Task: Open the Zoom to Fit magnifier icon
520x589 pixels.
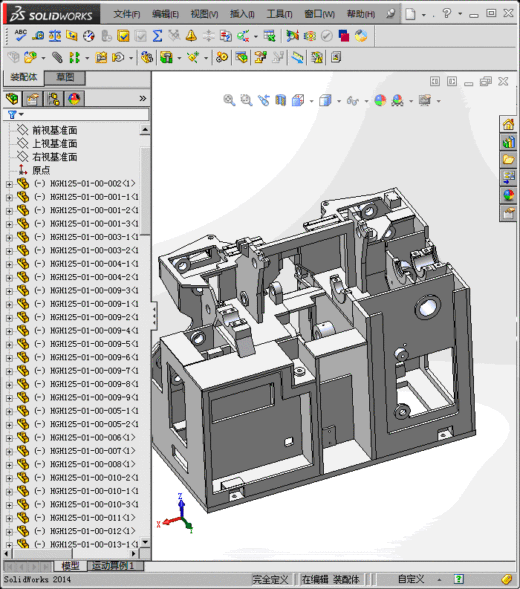Action: click(x=229, y=100)
